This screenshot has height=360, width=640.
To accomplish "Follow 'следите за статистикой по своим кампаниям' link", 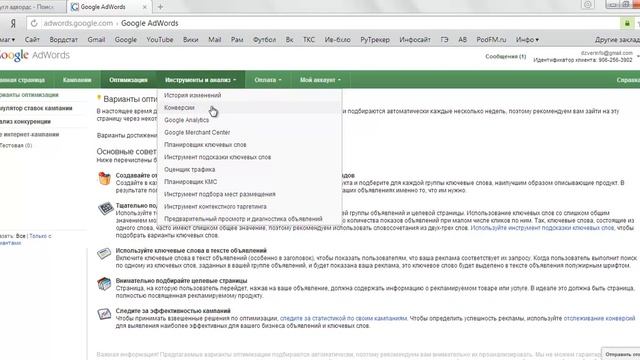I will [343, 318].
